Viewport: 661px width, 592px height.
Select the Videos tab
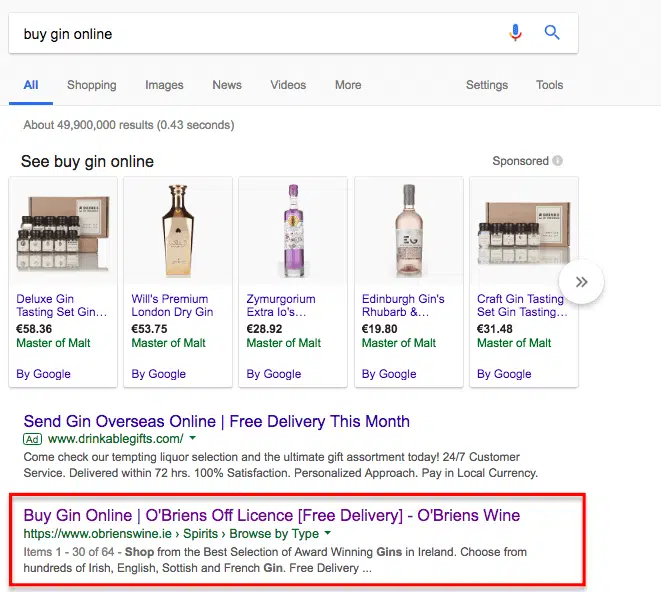click(288, 85)
